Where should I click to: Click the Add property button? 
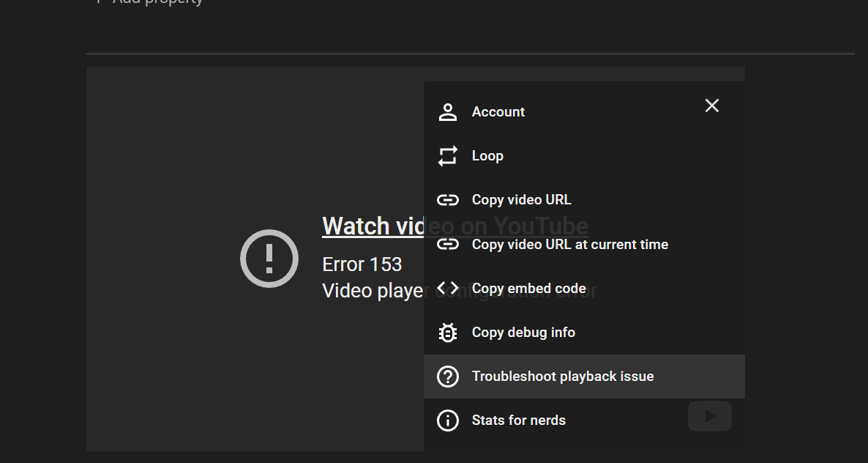149,1
